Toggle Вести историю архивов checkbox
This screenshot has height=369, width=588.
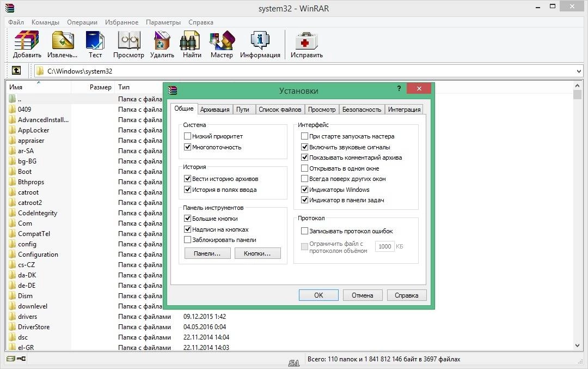tap(188, 179)
